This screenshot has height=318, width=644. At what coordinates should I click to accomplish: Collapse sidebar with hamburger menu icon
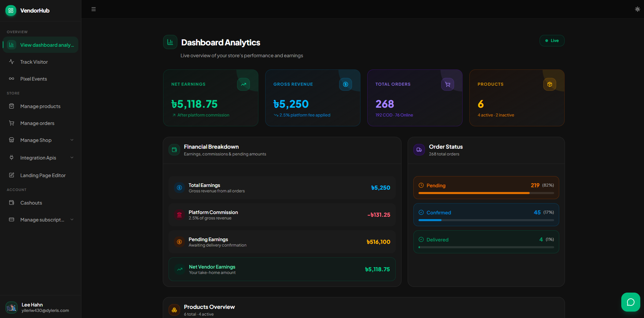pyautogui.click(x=94, y=9)
